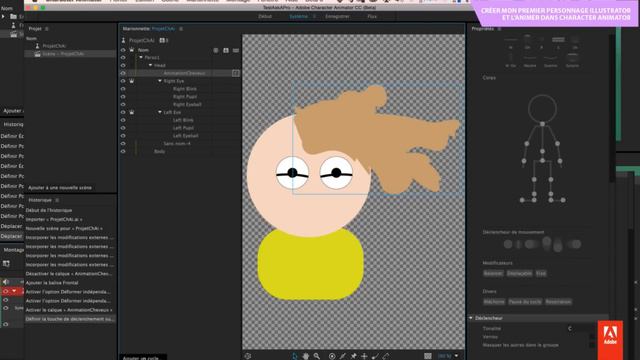640x360 pixels.
Task: Switch to the Système workspace tab
Action: coord(298,16)
